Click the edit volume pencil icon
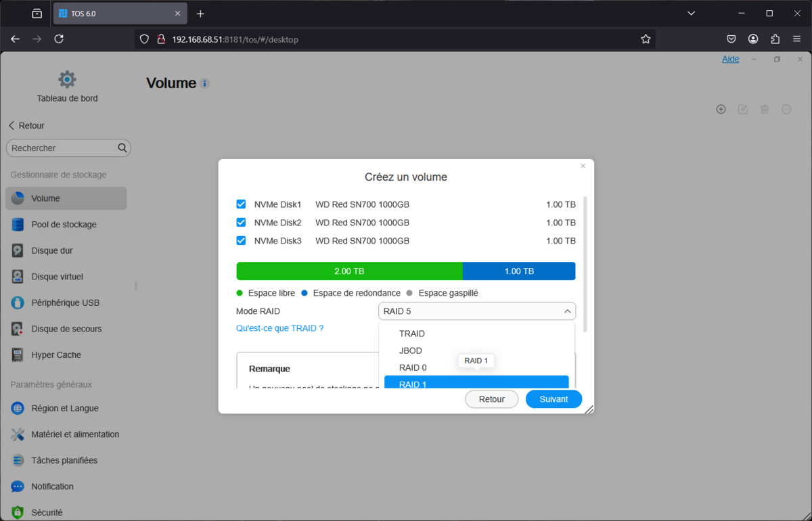The height and width of the screenshot is (521, 812). click(x=742, y=109)
